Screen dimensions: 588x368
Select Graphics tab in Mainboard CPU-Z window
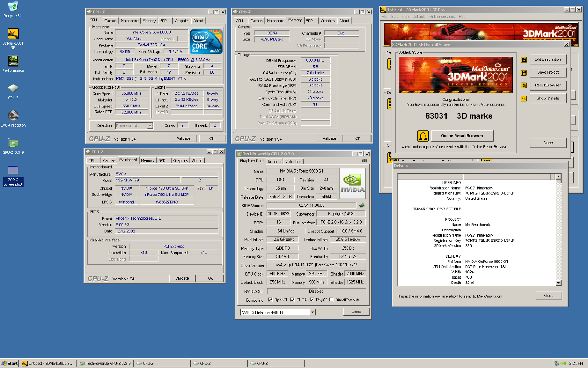point(180,160)
